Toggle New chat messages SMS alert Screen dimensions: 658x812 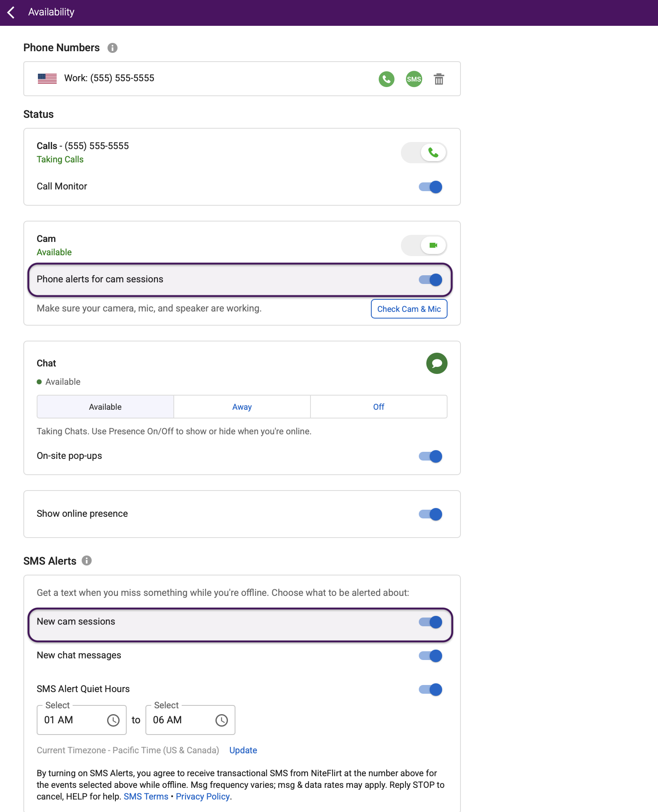click(430, 656)
